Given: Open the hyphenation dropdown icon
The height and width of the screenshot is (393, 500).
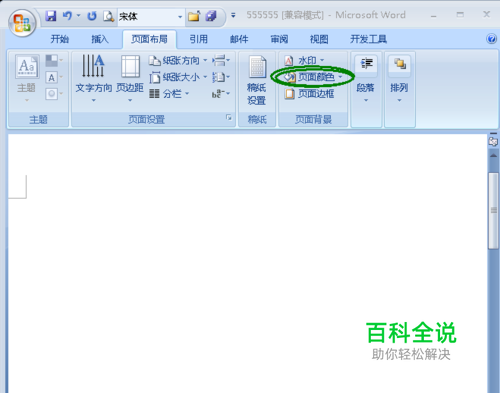Looking at the screenshot, I should pyautogui.click(x=221, y=94).
